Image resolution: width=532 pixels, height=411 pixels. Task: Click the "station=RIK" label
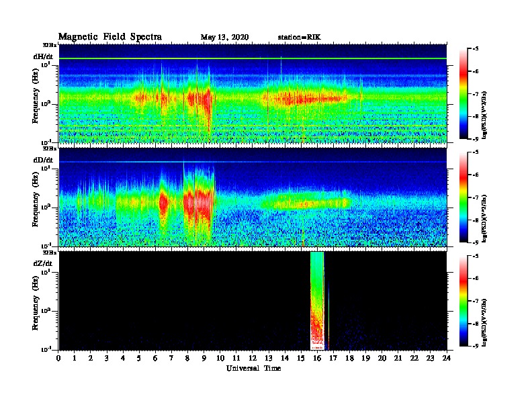[x=300, y=37]
